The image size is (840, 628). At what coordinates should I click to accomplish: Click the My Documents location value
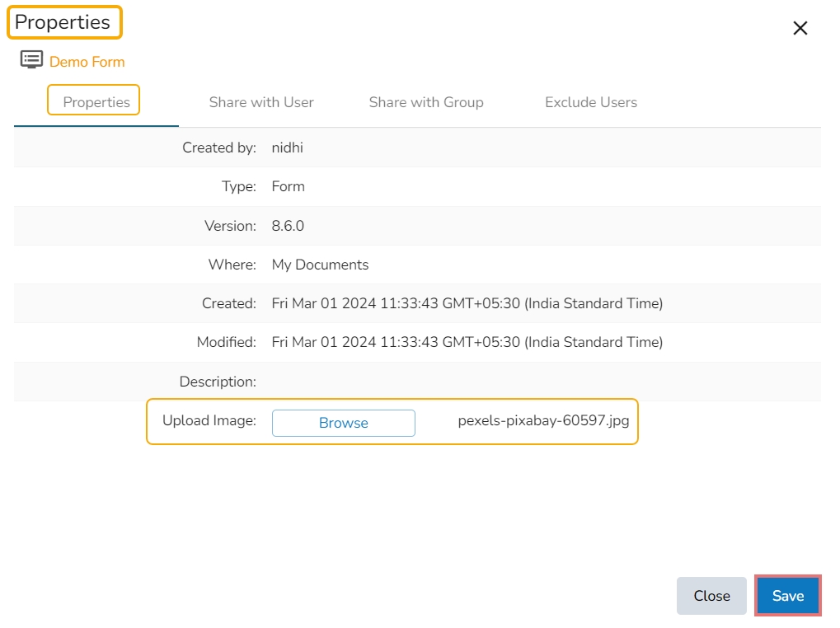320,265
